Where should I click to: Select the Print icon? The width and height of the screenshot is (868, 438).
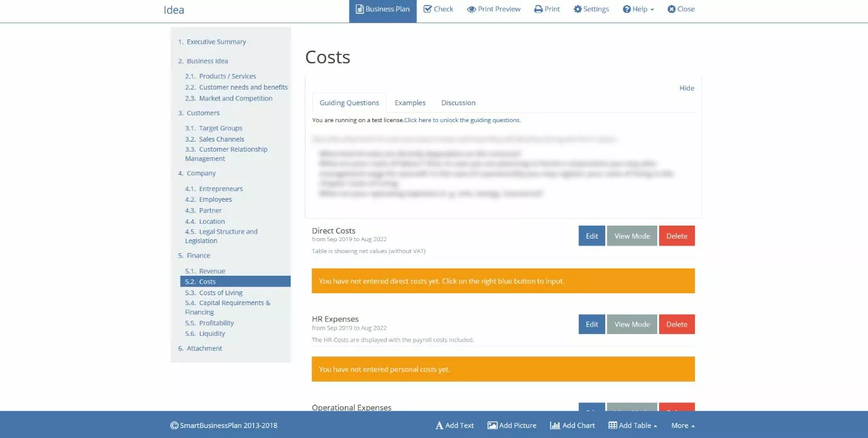pyautogui.click(x=546, y=9)
